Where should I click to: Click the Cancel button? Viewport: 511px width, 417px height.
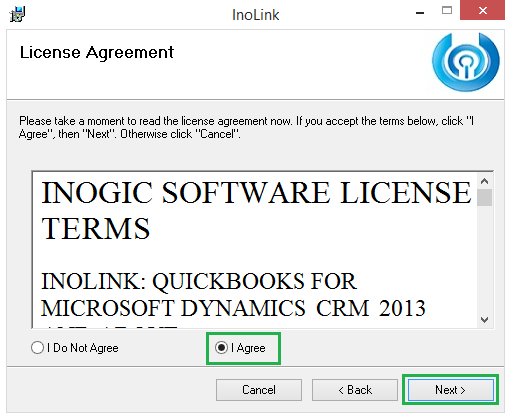point(259,390)
